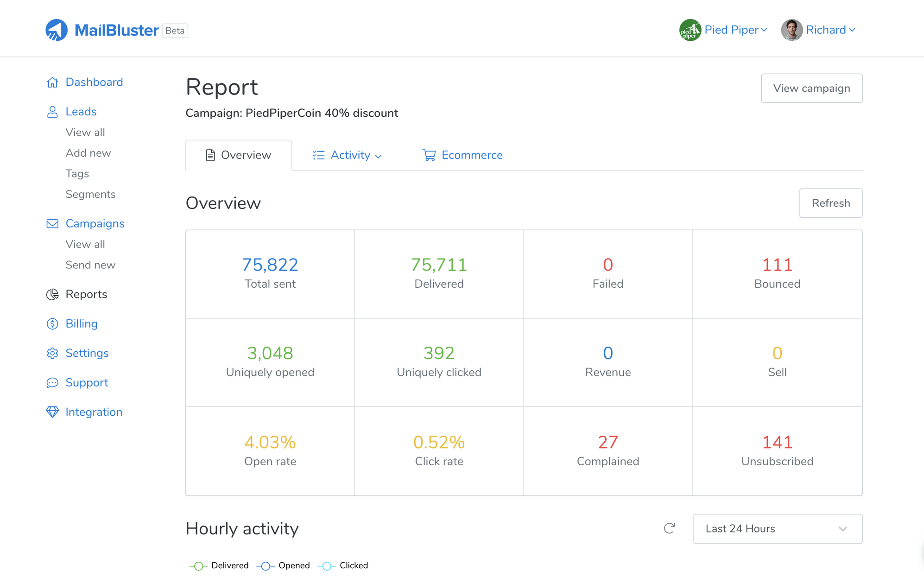
Task: Click the Support chat bubble icon
Action: click(x=52, y=383)
